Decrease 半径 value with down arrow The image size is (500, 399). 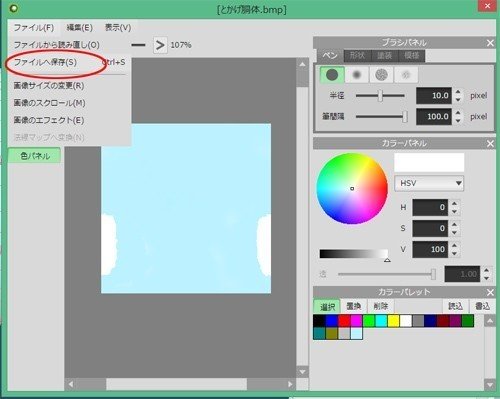tap(458, 100)
